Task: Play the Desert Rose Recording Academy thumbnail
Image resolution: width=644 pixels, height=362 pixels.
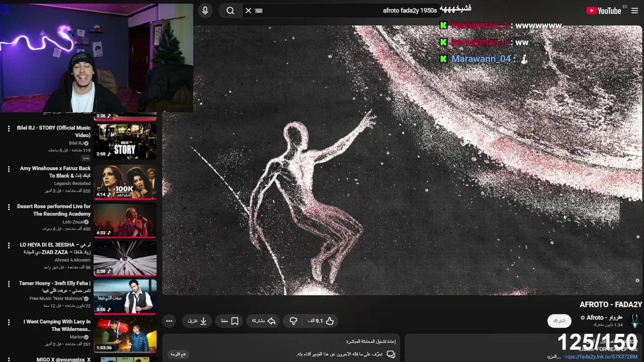Action: [x=125, y=220]
